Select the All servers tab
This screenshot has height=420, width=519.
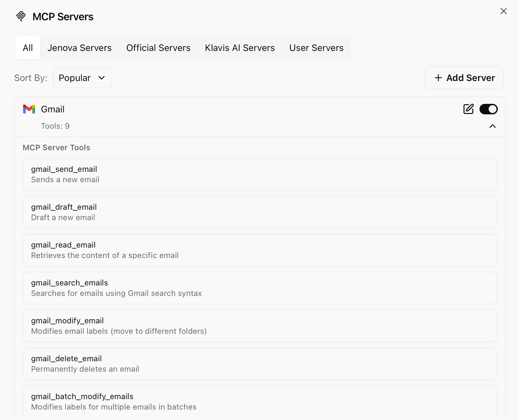coord(28,48)
